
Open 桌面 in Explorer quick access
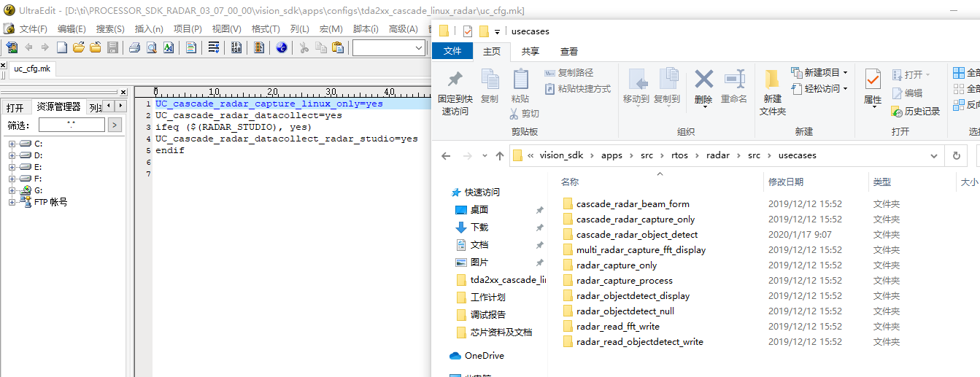click(x=479, y=210)
